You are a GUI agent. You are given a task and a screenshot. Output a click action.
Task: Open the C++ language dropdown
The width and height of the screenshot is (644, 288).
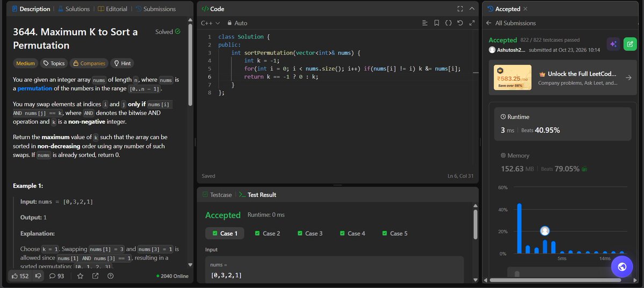(x=211, y=23)
